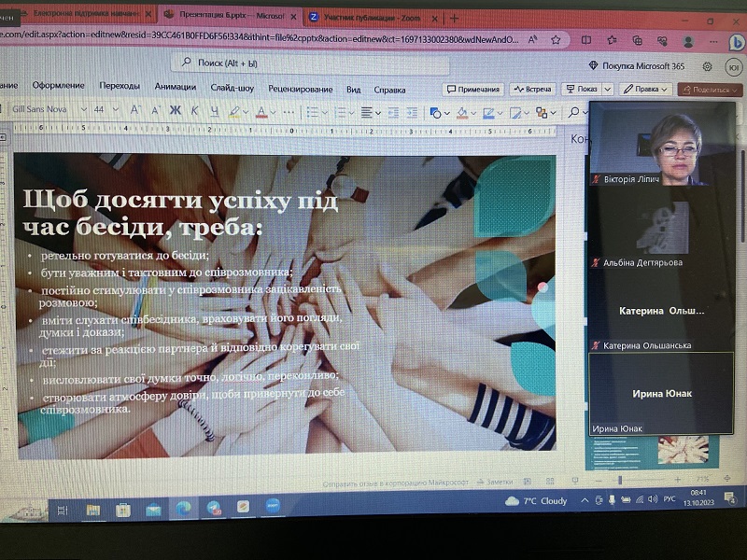This screenshot has width=747, height=560.
Task: Open Вид ribbon tab
Action: (354, 90)
